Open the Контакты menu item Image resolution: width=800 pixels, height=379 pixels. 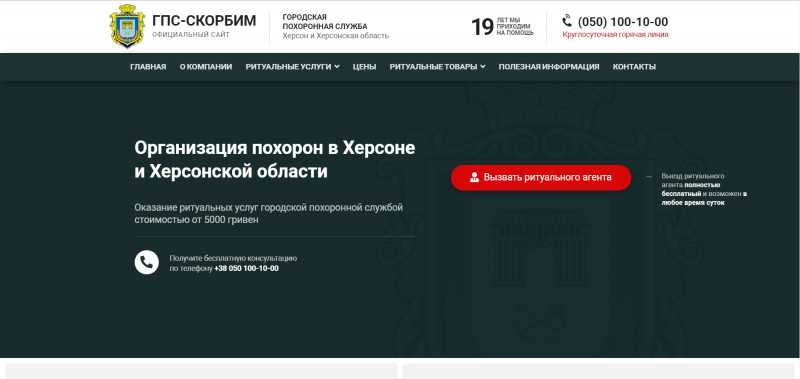[x=634, y=67]
